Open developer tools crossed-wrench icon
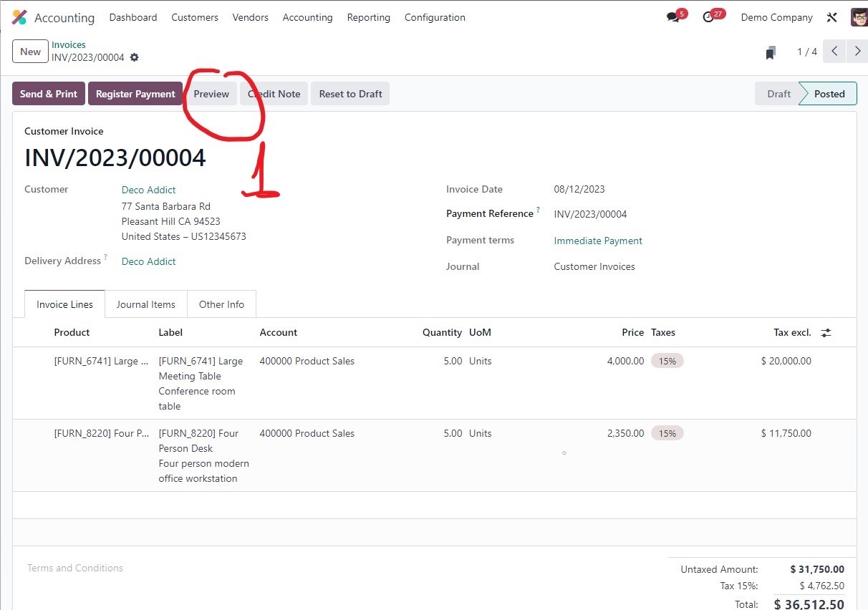The image size is (868, 610). pos(831,16)
